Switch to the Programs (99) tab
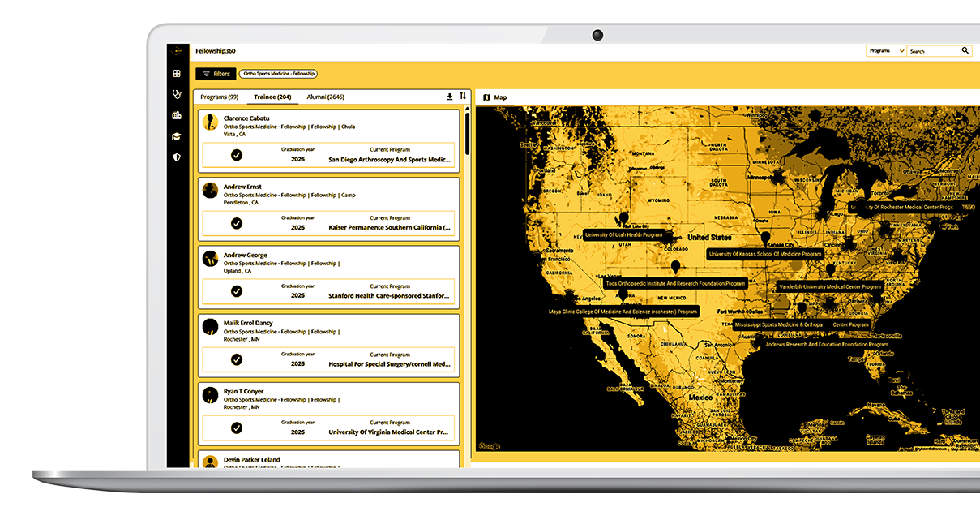The height and width of the screenshot is (520, 980). 220,97
